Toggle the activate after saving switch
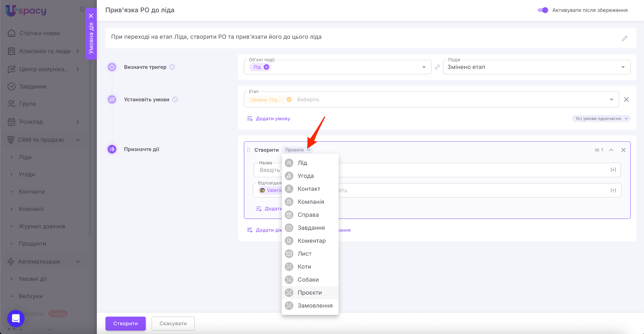 pyautogui.click(x=543, y=10)
